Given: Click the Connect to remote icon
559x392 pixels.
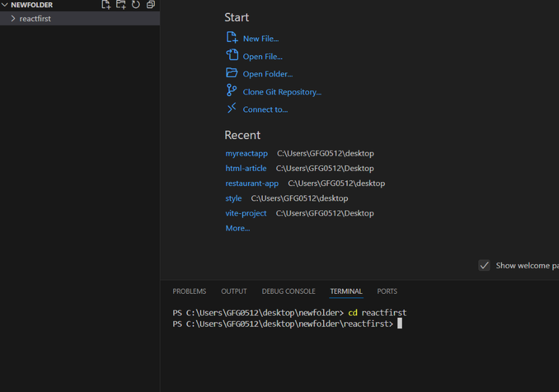Looking at the screenshot, I should [x=231, y=108].
